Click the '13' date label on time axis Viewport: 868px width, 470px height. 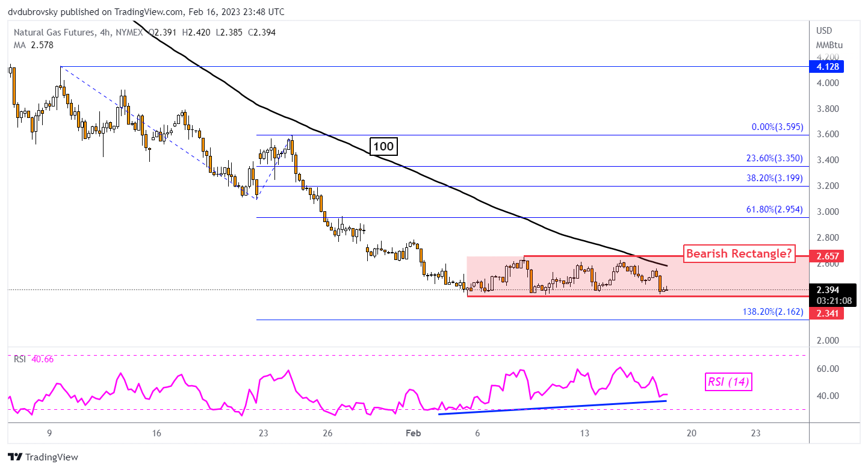click(x=584, y=433)
